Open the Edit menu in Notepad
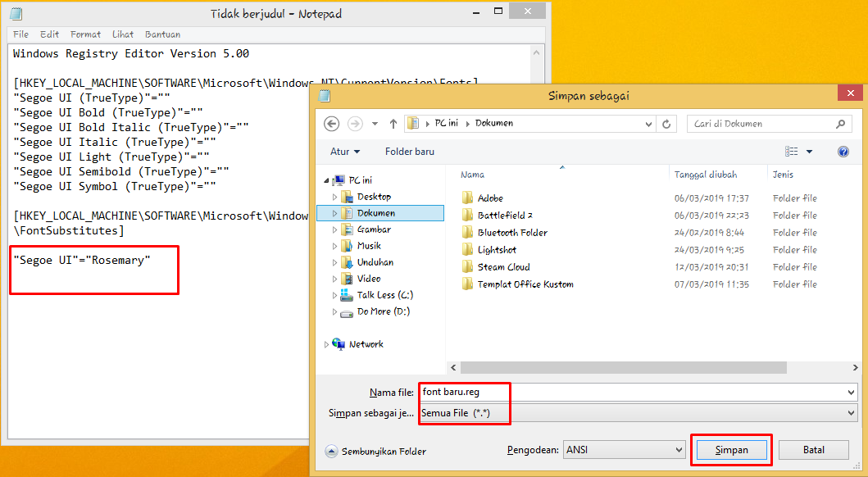 (49, 34)
